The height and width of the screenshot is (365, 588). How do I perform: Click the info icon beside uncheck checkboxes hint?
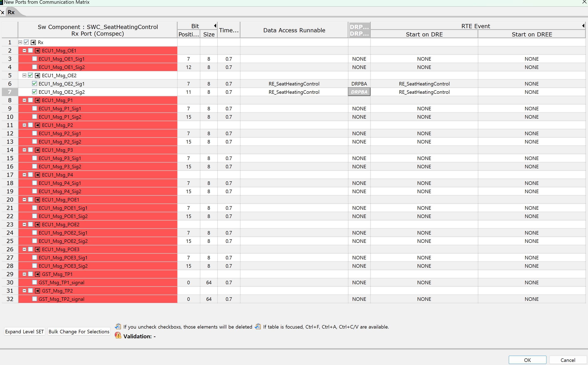click(118, 327)
